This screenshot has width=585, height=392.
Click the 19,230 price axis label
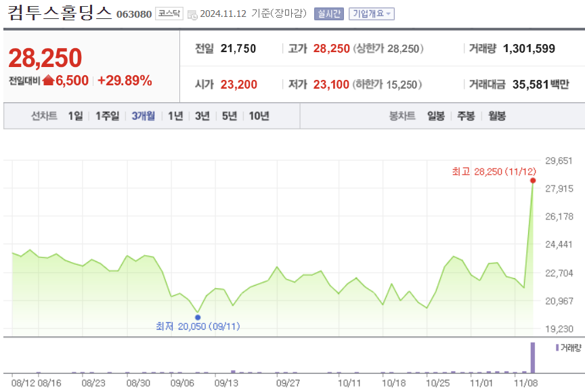(559, 329)
